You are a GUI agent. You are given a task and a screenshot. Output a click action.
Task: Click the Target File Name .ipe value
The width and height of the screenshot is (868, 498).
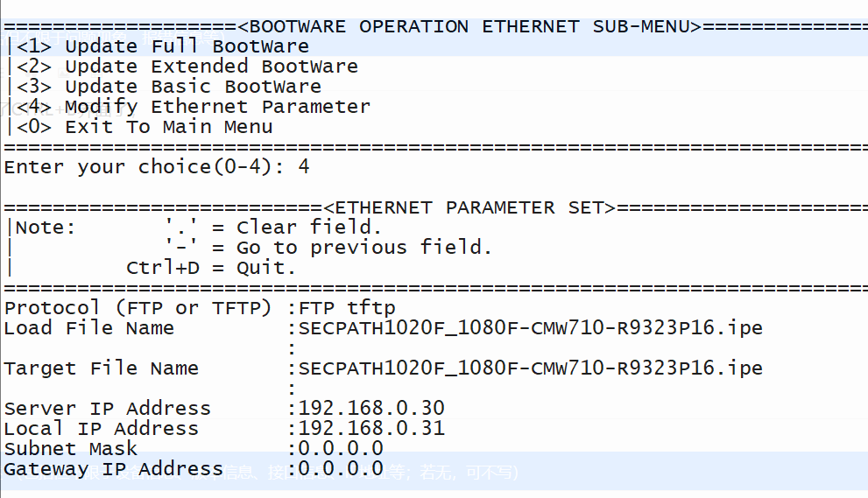pyautogui.click(x=530, y=368)
